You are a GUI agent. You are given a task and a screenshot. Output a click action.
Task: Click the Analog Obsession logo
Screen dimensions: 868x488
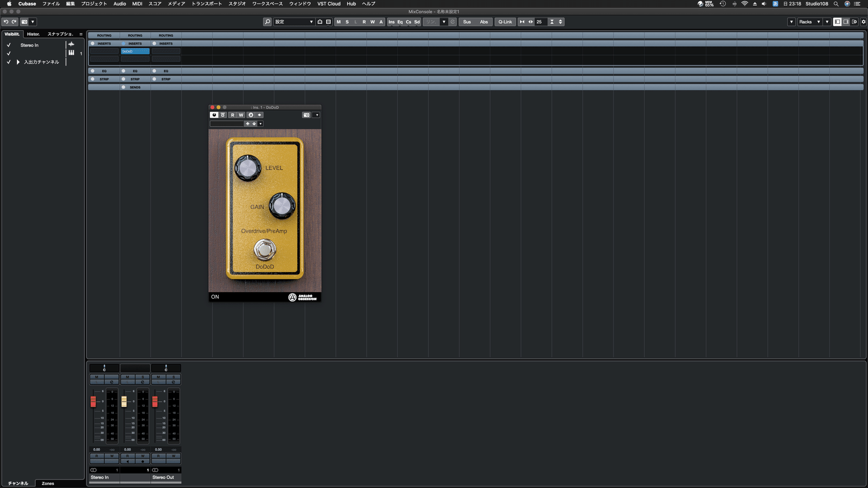pyautogui.click(x=303, y=297)
